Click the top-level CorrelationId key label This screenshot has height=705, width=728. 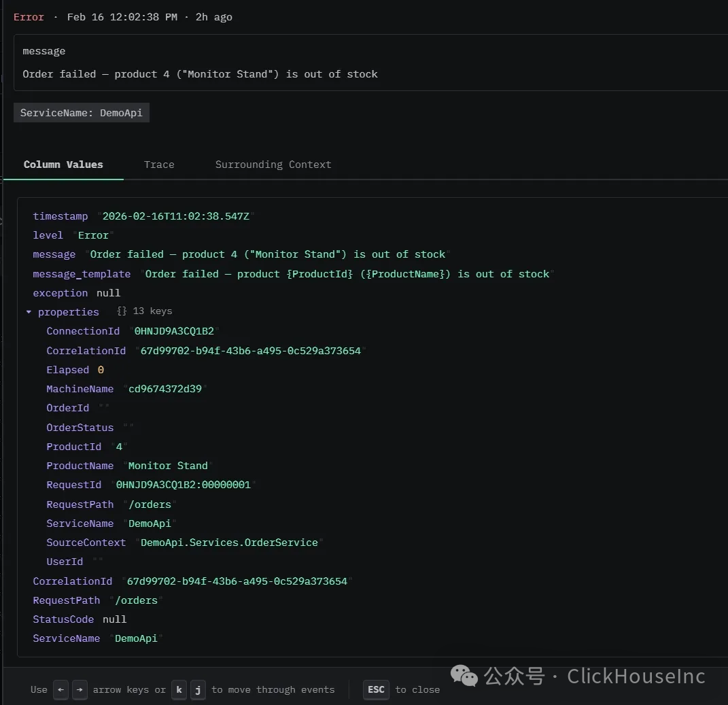click(73, 581)
